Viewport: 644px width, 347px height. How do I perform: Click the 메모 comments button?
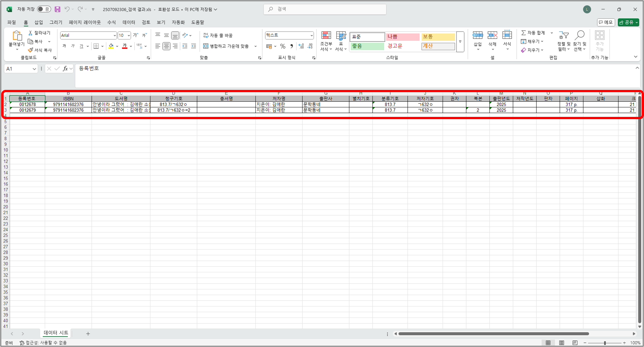click(x=605, y=22)
